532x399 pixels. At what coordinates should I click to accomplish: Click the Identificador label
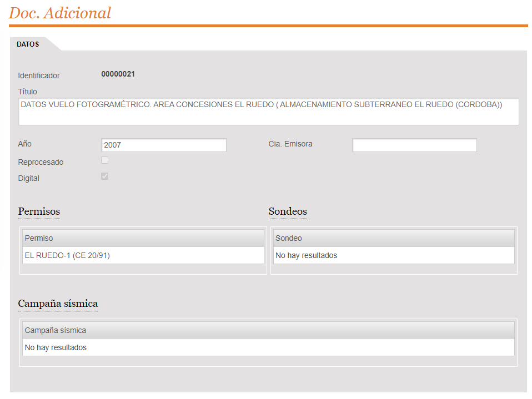39,75
